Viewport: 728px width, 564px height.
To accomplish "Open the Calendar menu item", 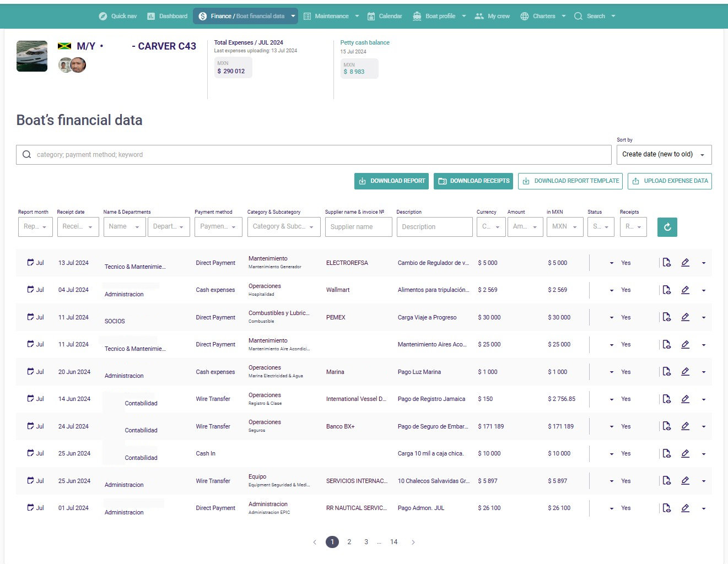I will [x=385, y=16].
